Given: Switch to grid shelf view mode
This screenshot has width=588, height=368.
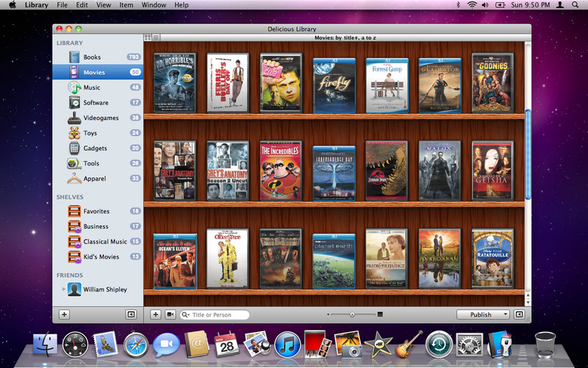Looking at the screenshot, I should (x=148, y=37).
